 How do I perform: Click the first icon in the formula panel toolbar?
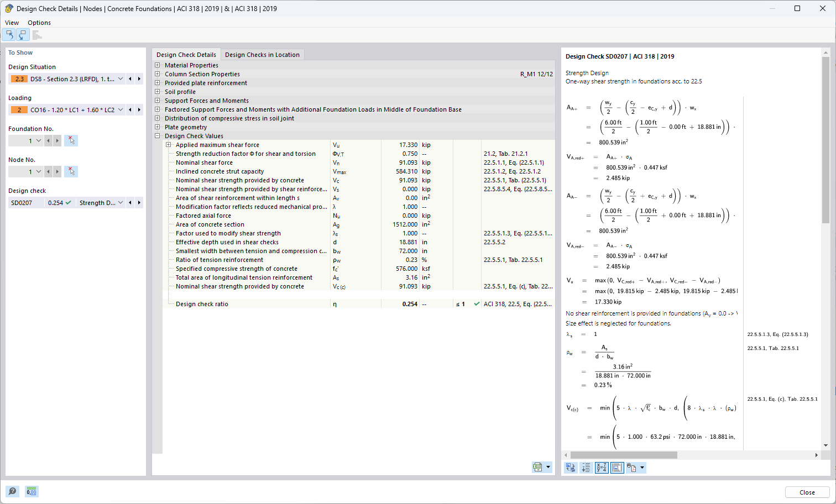coord(571,468)
